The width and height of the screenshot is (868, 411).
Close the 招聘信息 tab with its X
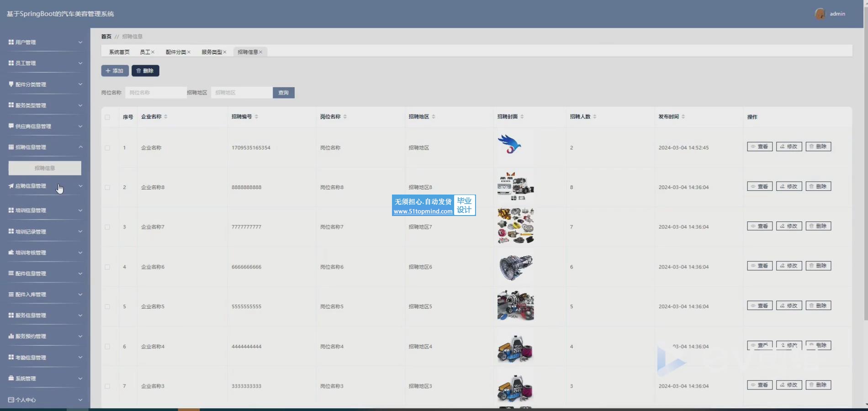coord(260,52)
